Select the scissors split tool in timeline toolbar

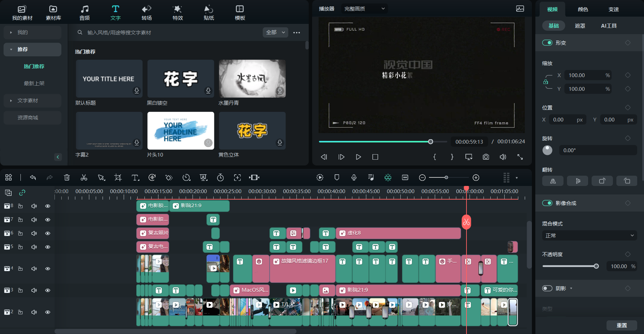pos(84,177)
